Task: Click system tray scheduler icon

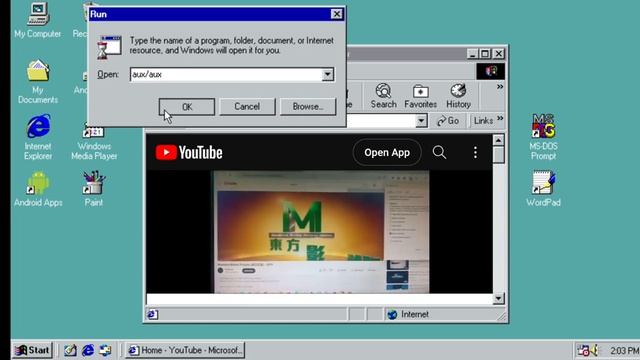Action: [583, 350]
